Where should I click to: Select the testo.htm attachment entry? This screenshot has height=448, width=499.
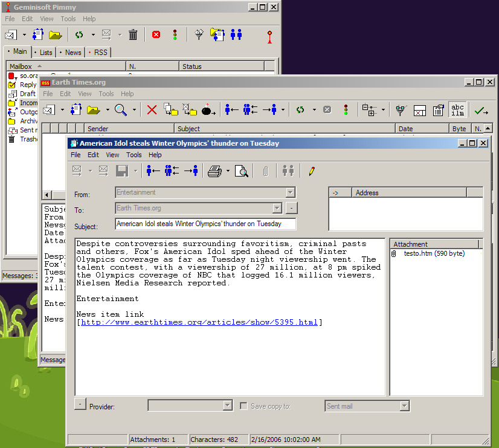[434, 253]
